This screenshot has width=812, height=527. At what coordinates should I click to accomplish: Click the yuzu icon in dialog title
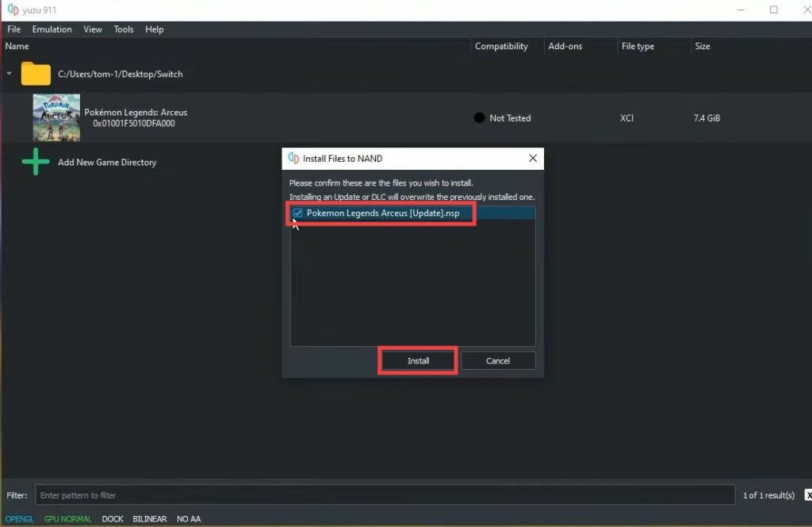[293, 158]
